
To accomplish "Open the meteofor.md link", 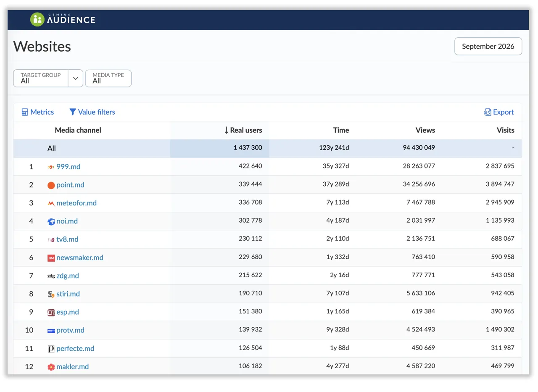I will (76, 203).
